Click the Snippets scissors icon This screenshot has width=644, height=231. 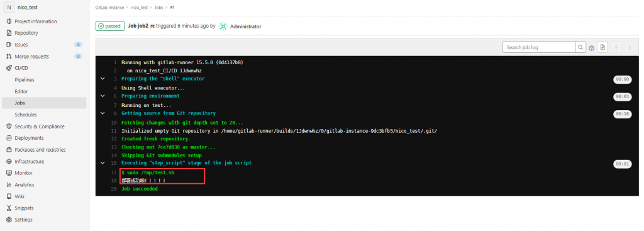[9, 208]
